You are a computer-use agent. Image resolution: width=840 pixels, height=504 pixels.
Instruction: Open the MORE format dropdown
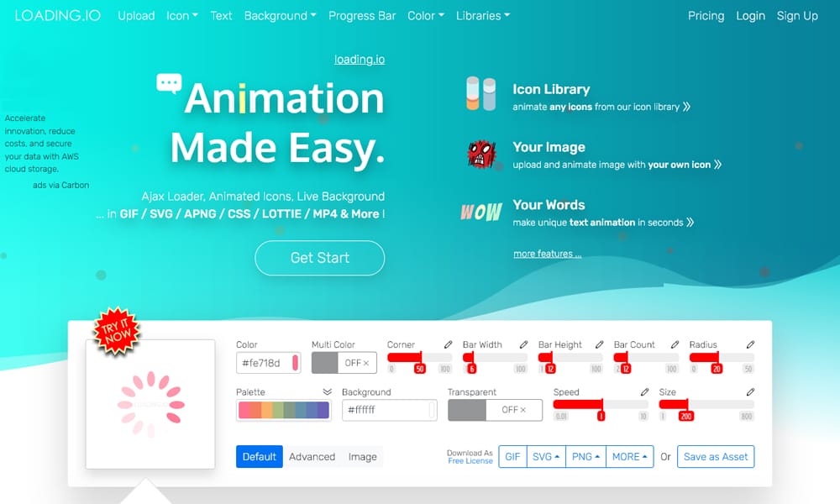[630, 456]
